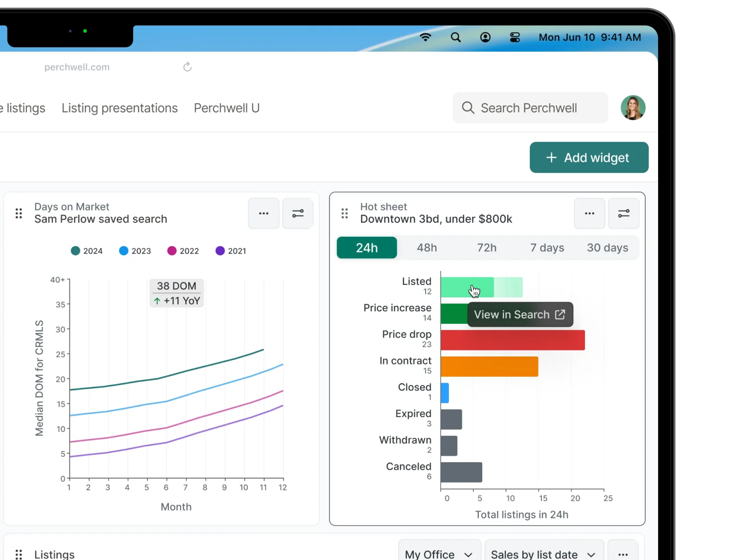Click the external link icon in tooltip
Viewport: 737px width, 560px height.
560,314
